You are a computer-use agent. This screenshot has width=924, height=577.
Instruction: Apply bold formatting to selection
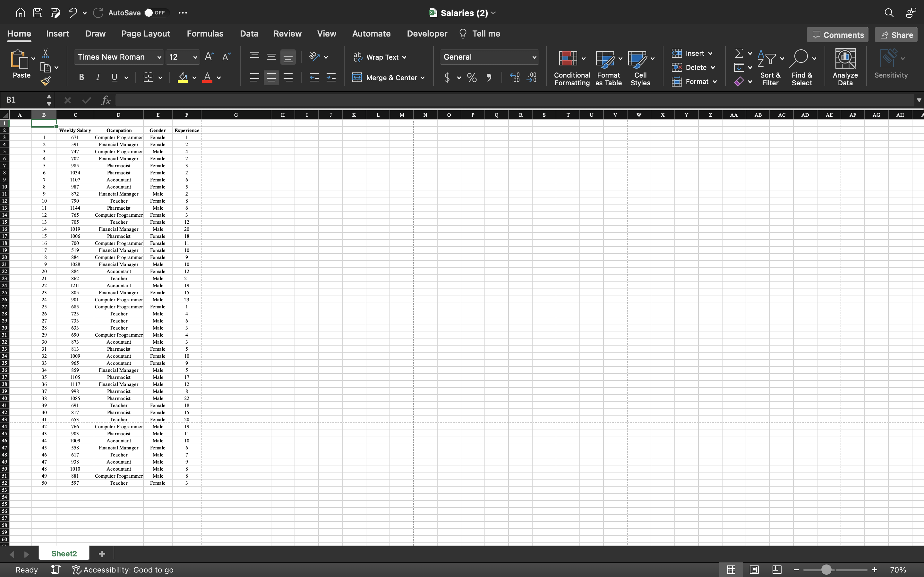point(81,77)
